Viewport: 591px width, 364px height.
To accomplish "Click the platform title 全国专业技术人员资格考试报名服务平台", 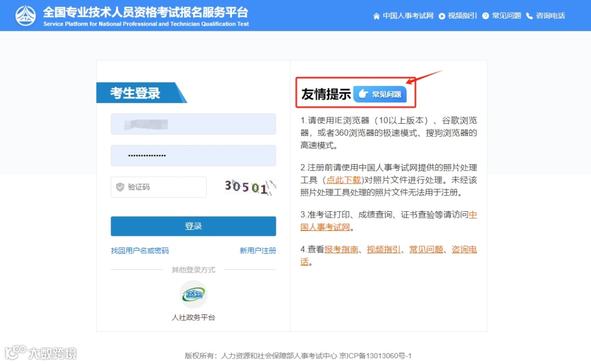I will (146, 12).
